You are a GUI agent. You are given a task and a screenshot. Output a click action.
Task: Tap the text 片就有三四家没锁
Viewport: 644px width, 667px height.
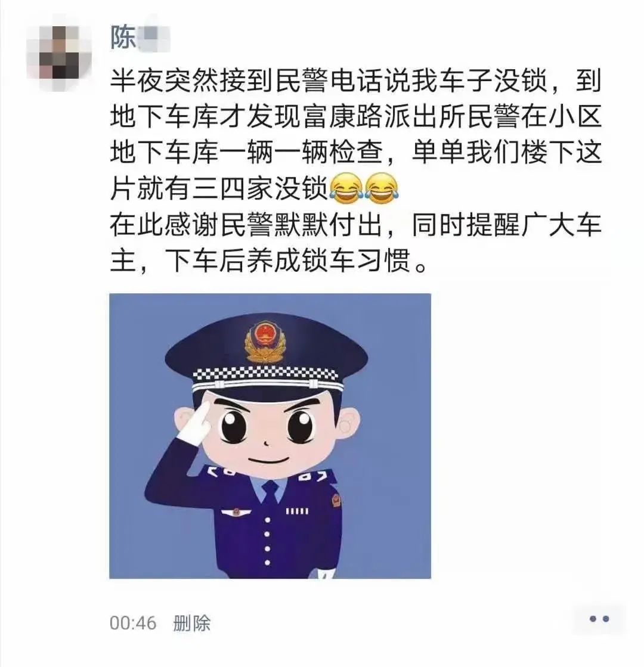click(x=219, y=188)
